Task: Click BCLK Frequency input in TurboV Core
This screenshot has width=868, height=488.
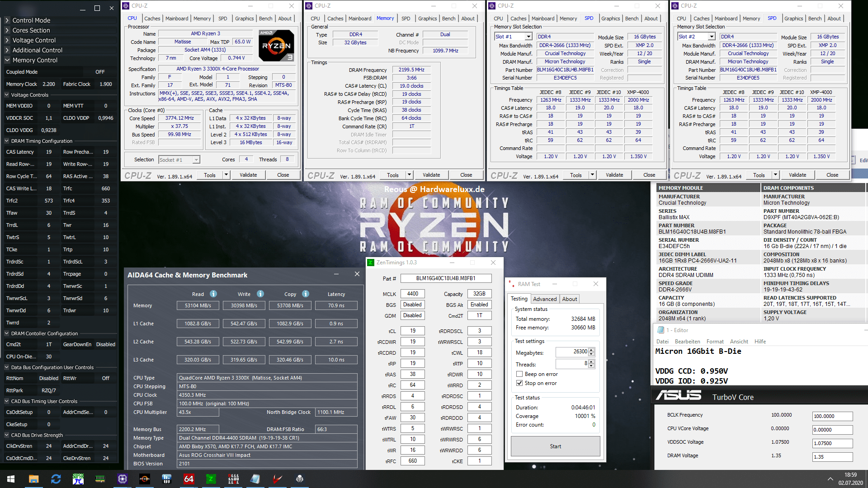Action: click(x=832, y=416)
